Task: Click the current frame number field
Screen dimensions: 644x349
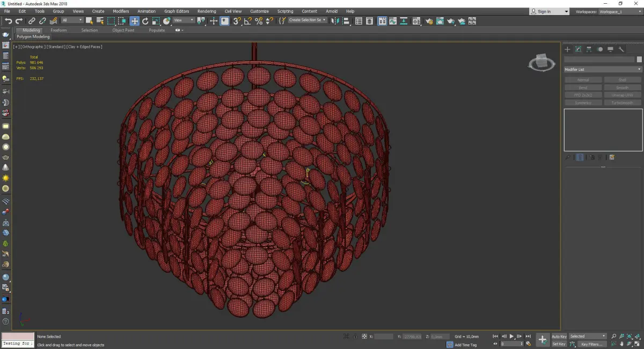Action: coord(511,344)
